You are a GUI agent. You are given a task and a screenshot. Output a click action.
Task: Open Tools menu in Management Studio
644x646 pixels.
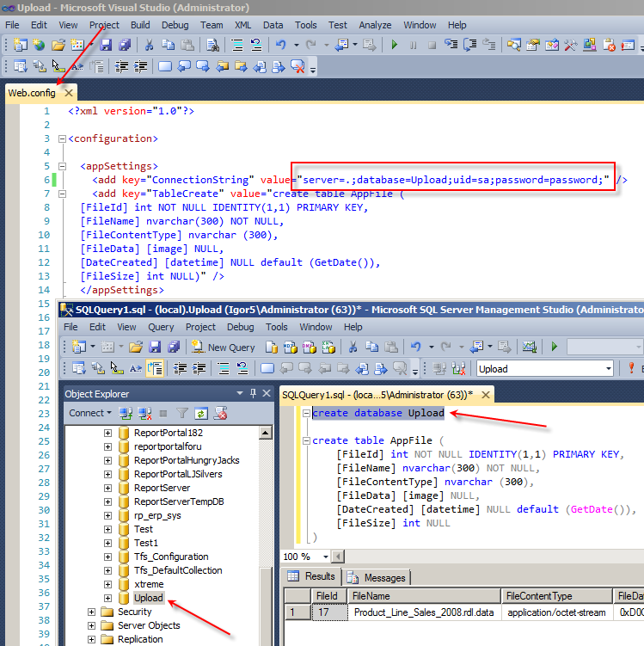(x=276, y=327)
